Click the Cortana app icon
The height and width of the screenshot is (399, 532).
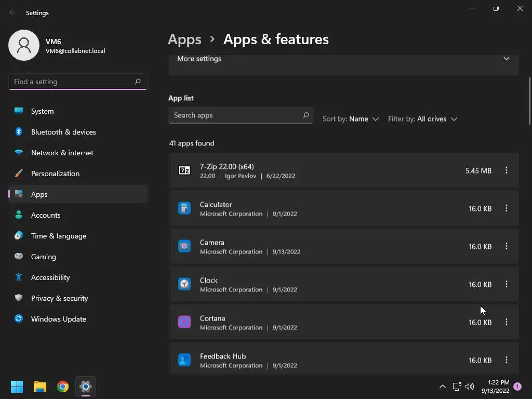tap(184, 322)
